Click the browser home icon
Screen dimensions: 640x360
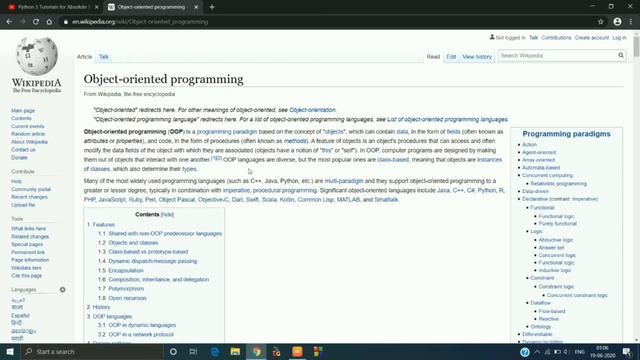coord(49,22)
